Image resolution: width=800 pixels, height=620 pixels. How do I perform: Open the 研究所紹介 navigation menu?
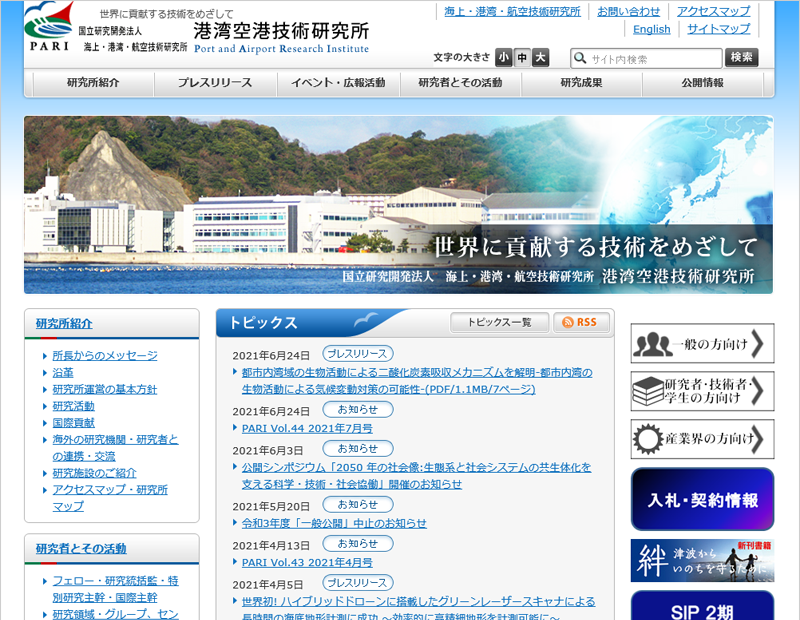click(x=93, y=83)
